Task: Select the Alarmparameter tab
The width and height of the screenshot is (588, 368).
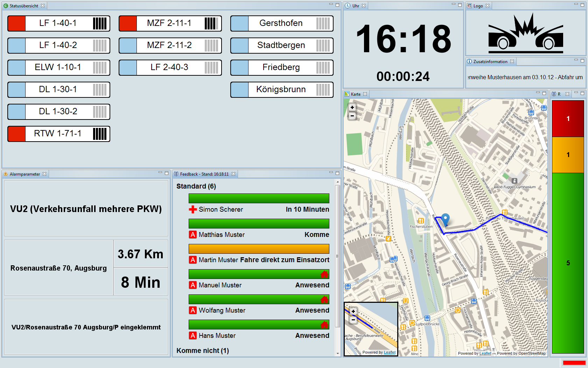Action: point(24,174)
